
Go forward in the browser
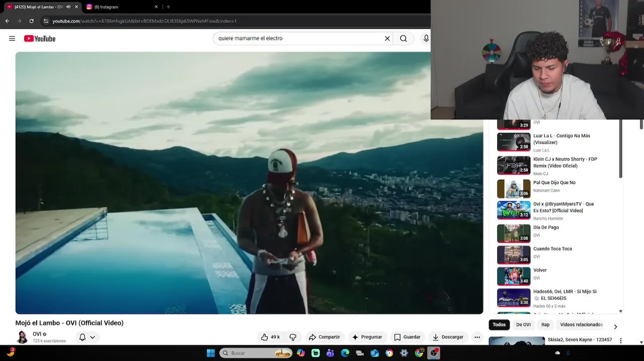click(x=19, y=21)
